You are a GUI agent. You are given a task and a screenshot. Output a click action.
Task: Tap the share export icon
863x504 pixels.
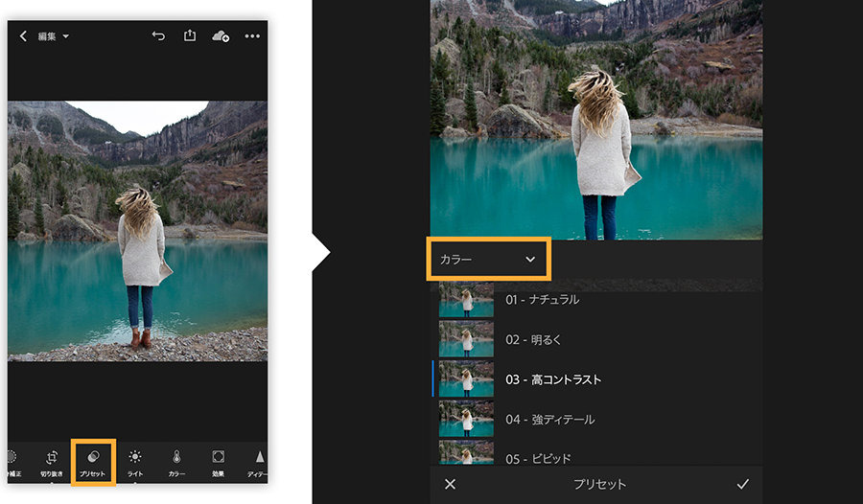pos(189,35)
